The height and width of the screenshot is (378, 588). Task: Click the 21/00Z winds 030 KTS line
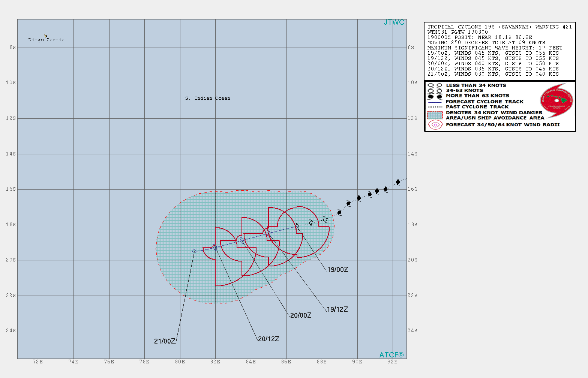(x=493, y=74)
